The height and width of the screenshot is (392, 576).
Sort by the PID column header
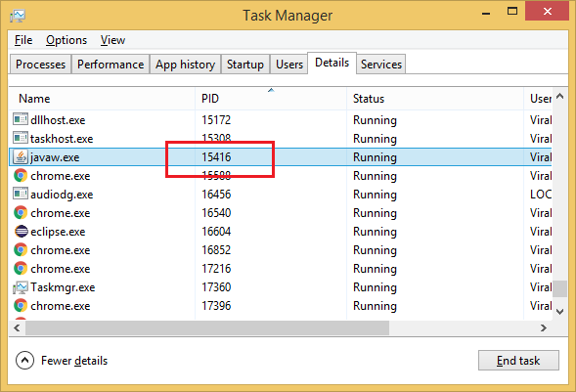(x=271, y=99)
